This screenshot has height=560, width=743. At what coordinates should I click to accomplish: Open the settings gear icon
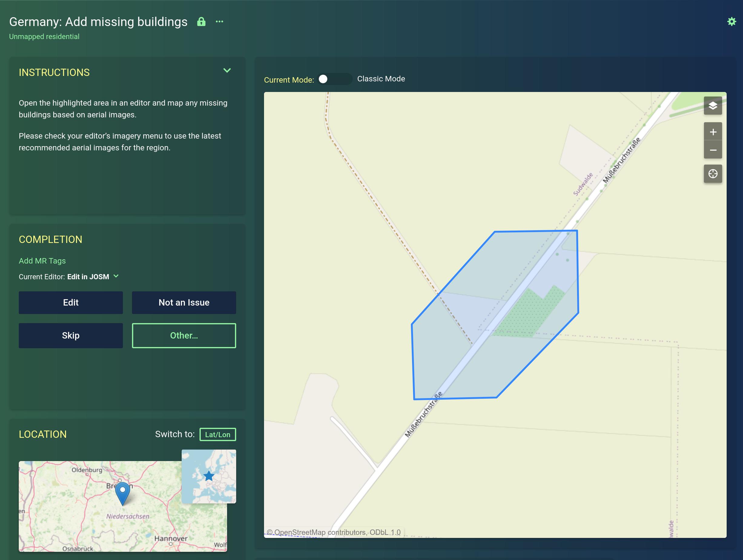click(x=731, y=22)
